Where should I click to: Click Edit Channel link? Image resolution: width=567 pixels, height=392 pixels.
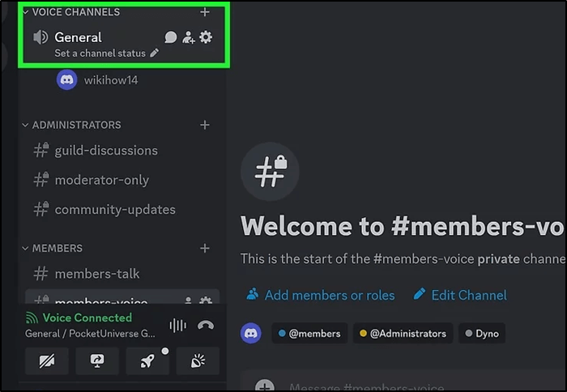[460, 295]
